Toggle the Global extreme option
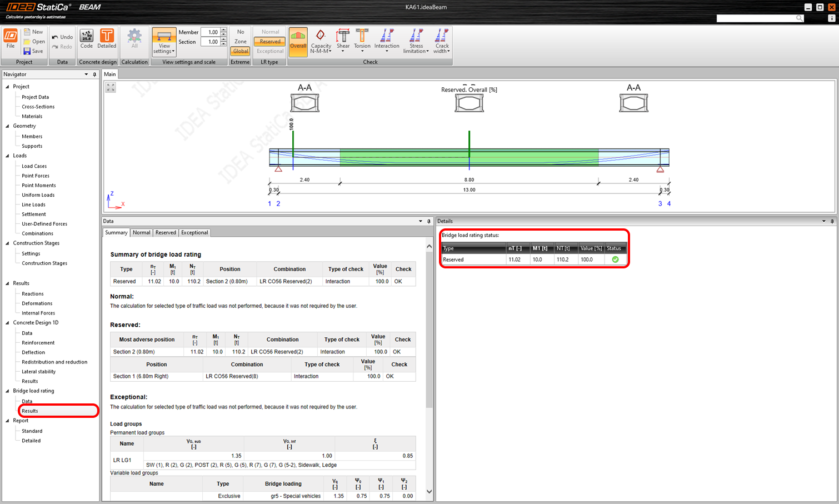839x504 pixels. pyautogui.click(x=240, y=51)
